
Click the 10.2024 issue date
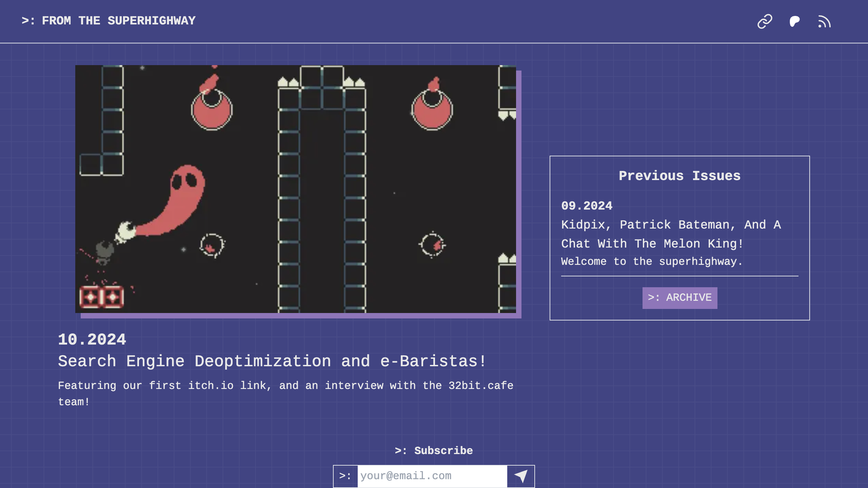click(92, 340)
